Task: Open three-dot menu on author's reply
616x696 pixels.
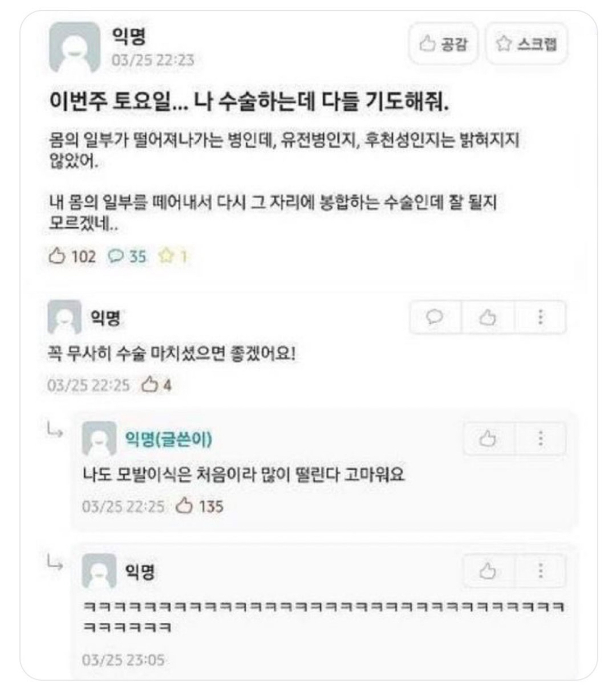Action: point(540,439)
